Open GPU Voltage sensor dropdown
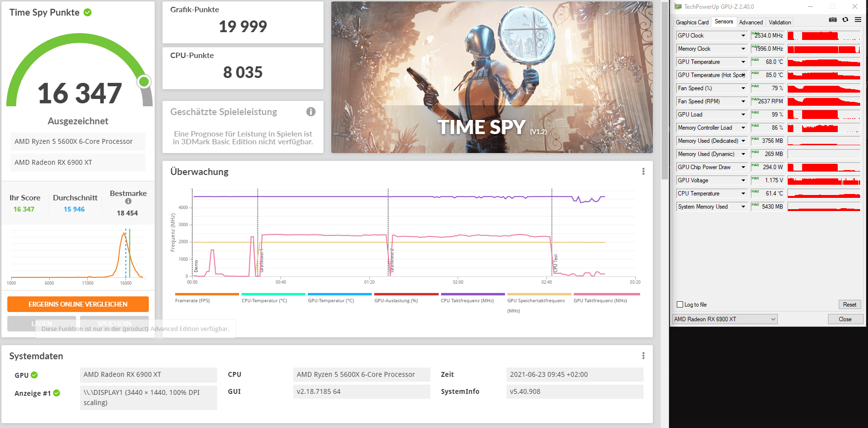868x428 pixels. tap(743, 180)
